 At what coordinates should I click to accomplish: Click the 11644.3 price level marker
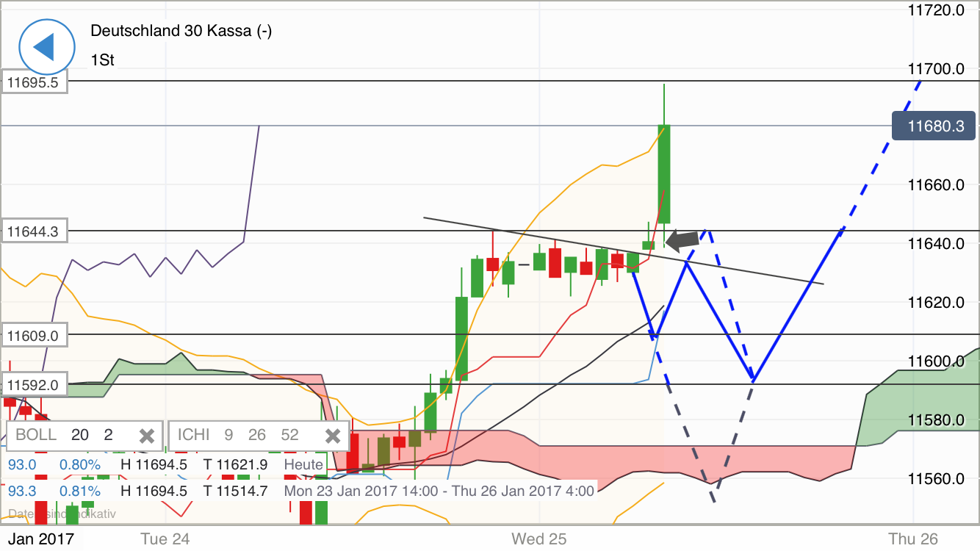(33, 231)
